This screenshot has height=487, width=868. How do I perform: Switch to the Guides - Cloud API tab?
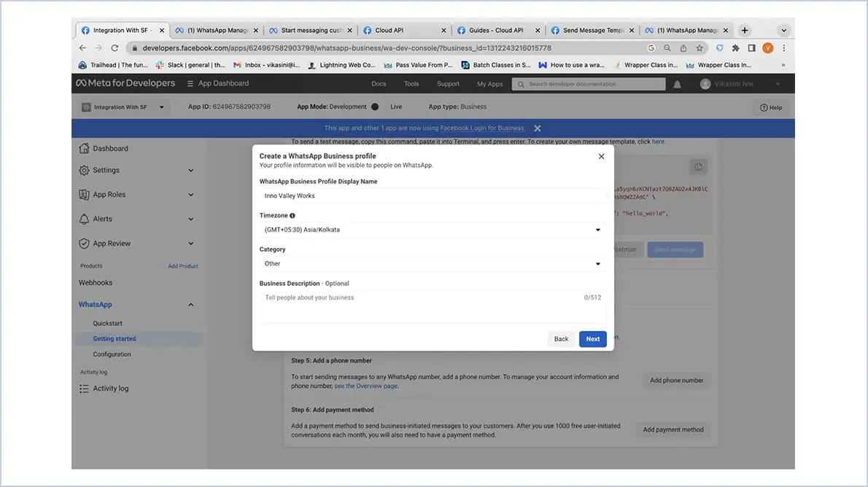click(x=497, y=31)
